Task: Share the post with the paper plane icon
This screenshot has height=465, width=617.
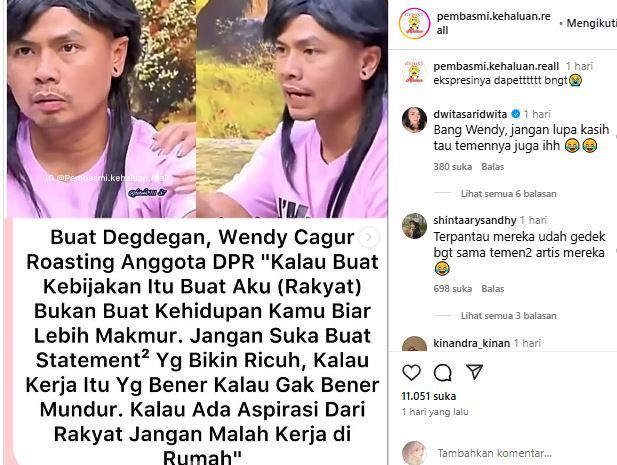Action: click(474, 372)
